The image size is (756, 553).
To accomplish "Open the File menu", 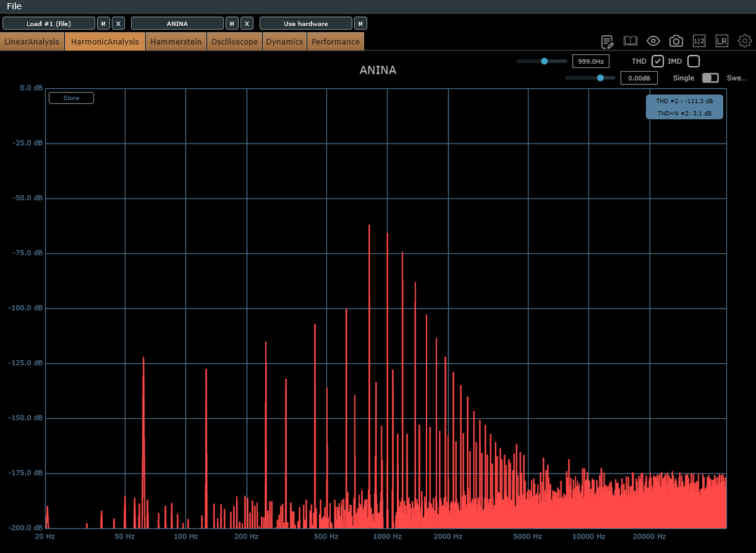I will point(14,6).
